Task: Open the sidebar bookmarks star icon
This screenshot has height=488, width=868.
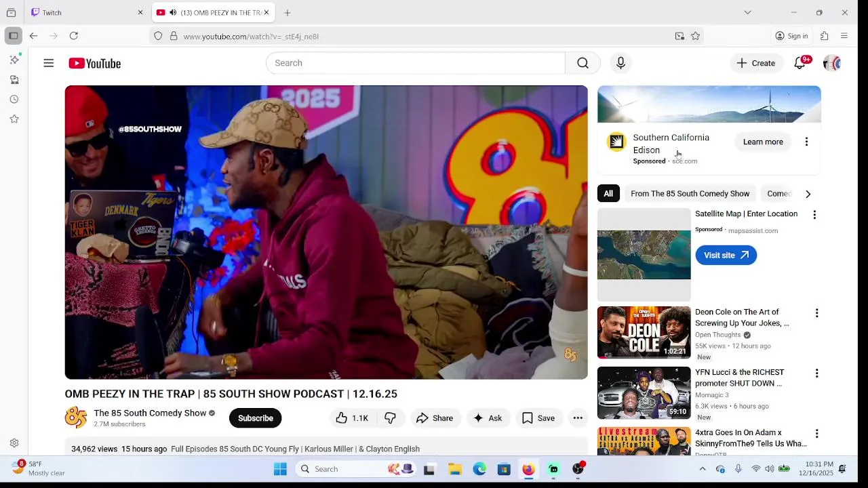Action: tap(14, 119)
